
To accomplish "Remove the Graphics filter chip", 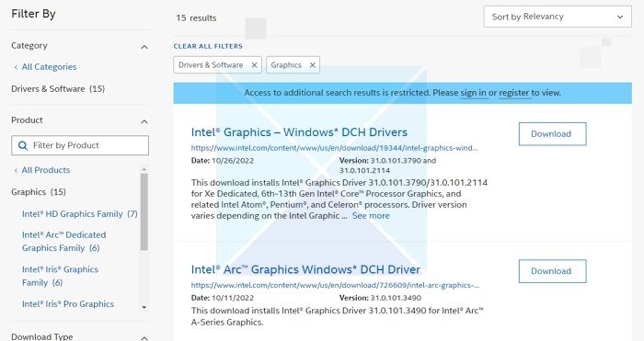I will click(x=313, y=65).
